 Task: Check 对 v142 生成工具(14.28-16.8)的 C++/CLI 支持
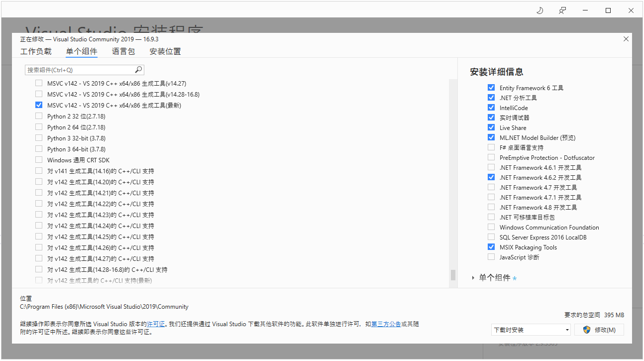[39, 269]
